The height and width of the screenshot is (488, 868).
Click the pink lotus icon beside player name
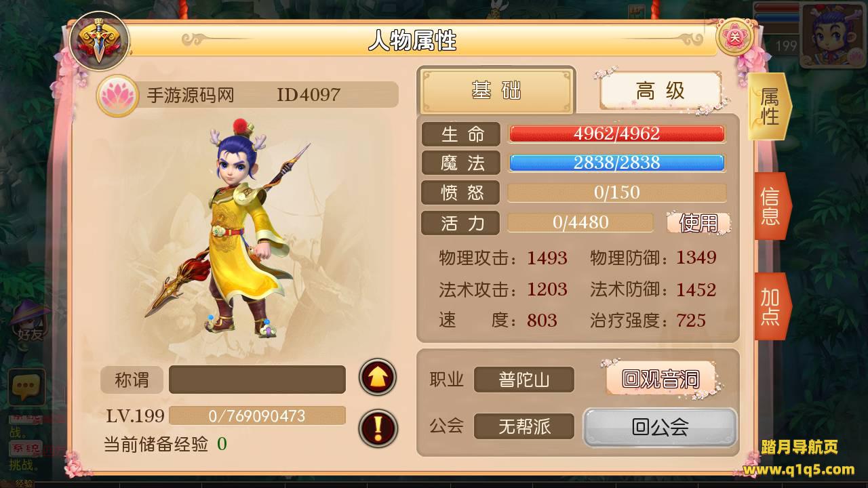(x=118, y=96)
